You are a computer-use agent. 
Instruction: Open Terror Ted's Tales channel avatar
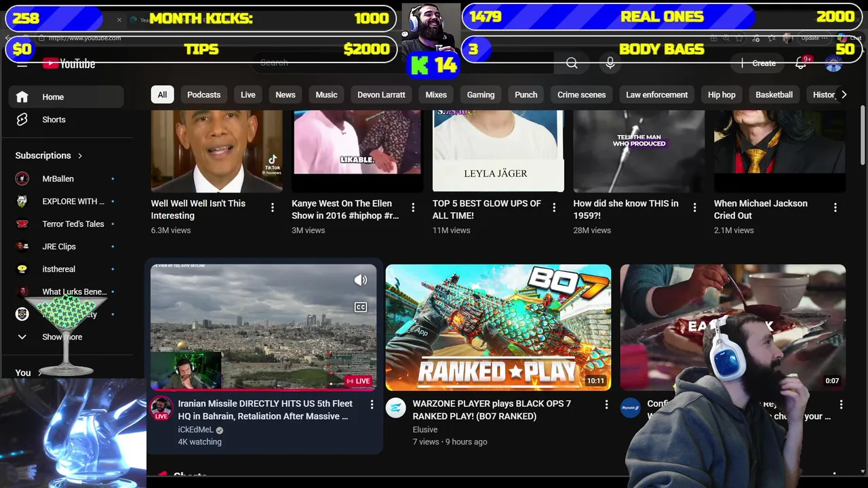coord(22,224)
